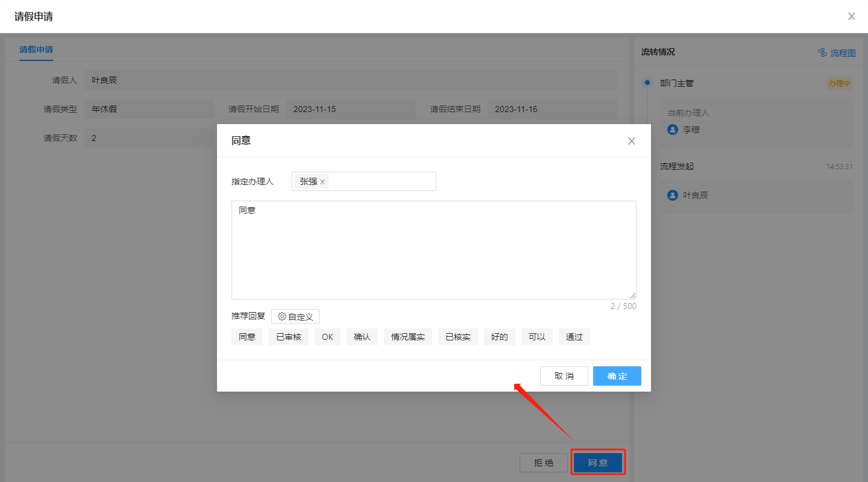
Task: Close the 同意 dialog with X icon
Action: 631,141
